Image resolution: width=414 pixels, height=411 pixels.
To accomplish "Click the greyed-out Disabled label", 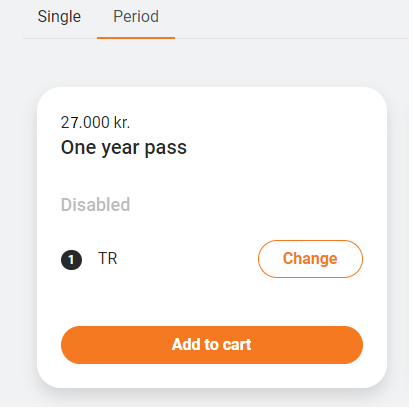I will point(95,205).
